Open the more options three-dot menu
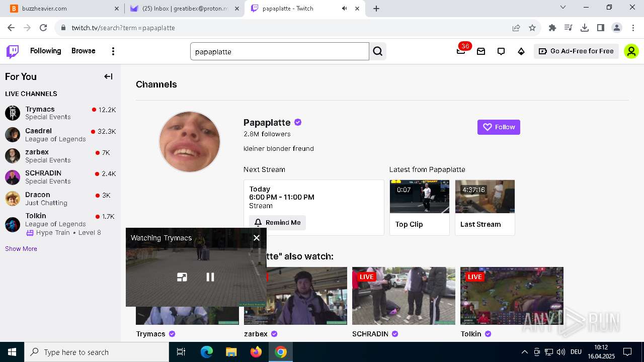This screenshot has width=644, height=362. [x=113, y=51]
